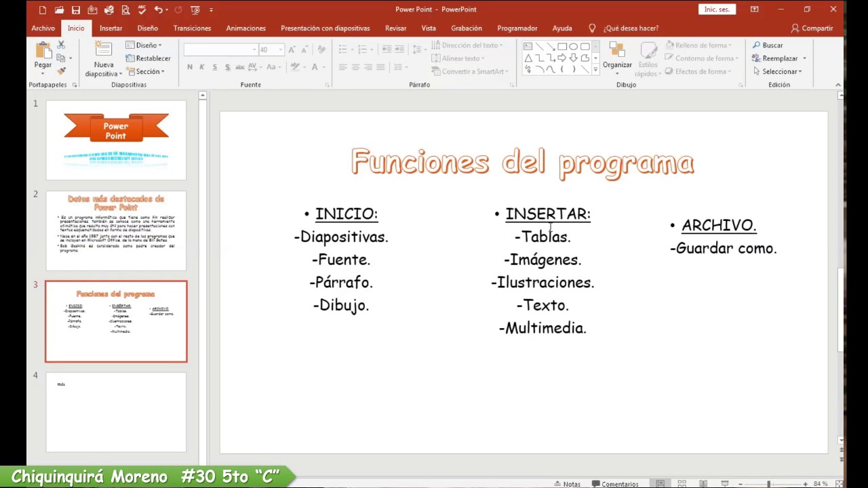
Task: Switch to the Animaciones tab
Action: [x=245, y=28]
